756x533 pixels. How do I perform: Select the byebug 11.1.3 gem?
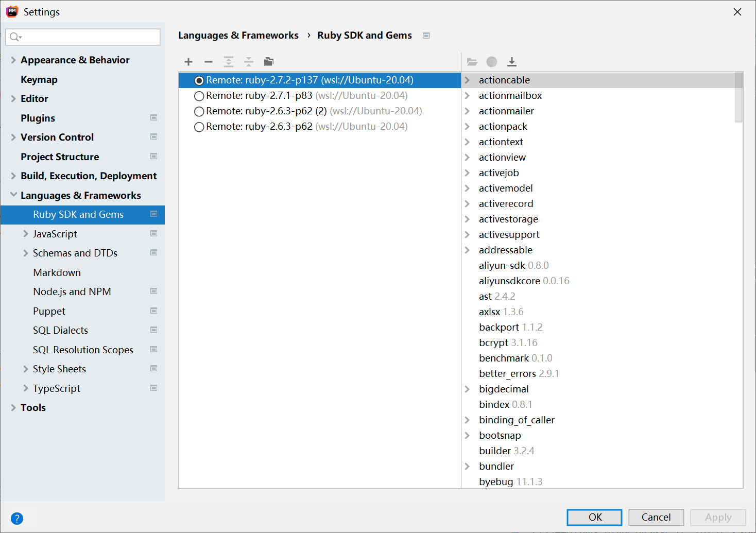pos(510,482)
